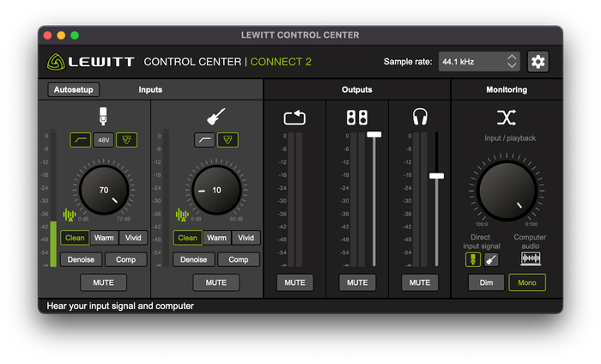Toggle 48V phantom power
Image resolution: width=601 pixels, height=364 pixels.
(x=104, y=140)
